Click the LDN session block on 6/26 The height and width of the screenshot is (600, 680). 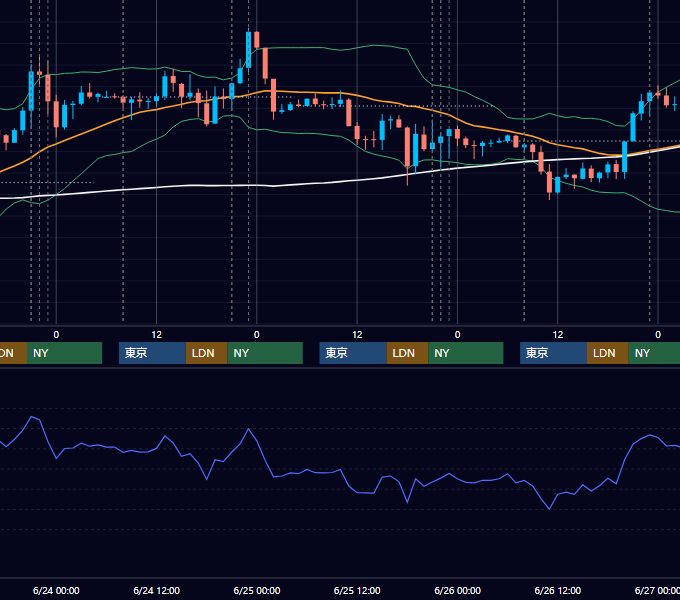(x=608, y=353)
